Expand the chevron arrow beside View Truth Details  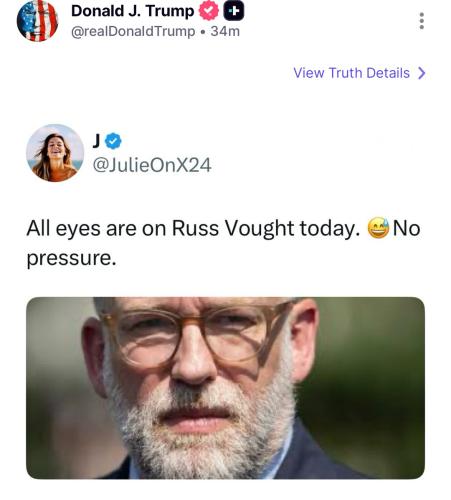[422, 73]
